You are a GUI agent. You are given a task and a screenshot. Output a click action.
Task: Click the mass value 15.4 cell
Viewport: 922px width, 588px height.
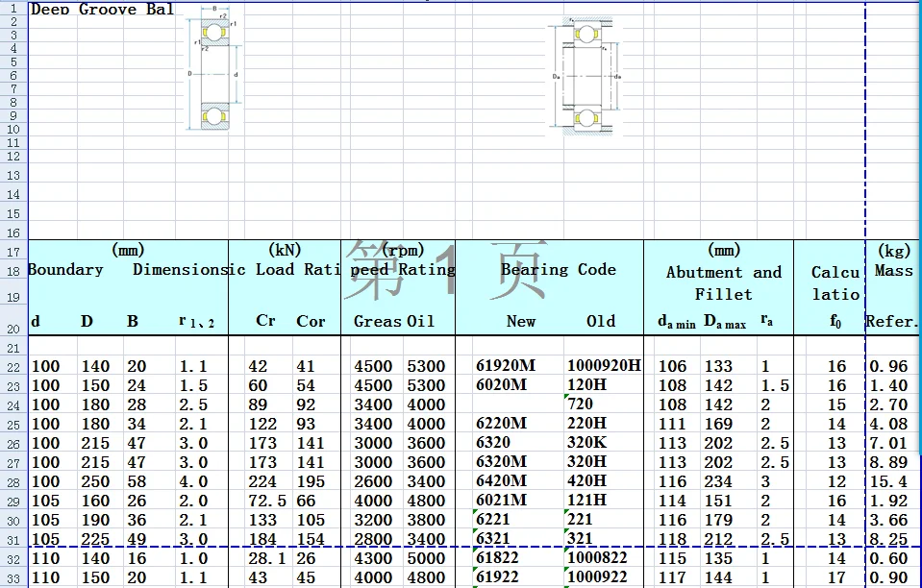point(888,481)
